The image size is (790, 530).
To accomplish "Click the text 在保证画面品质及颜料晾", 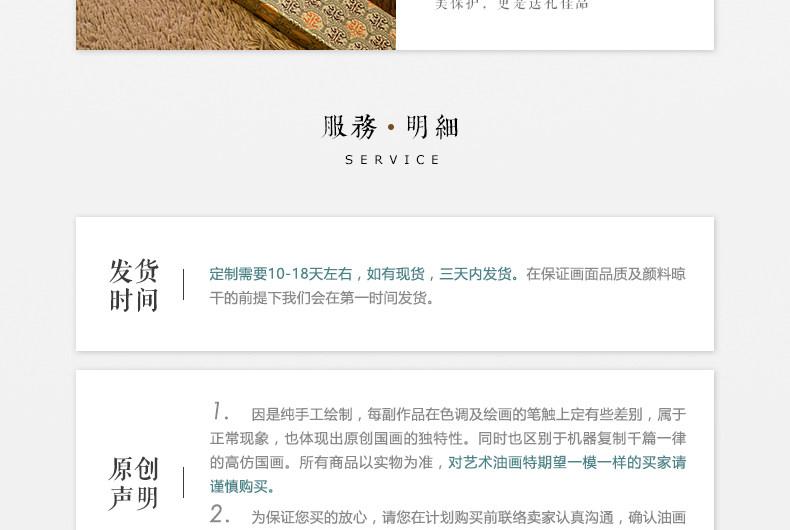I will click(606, 274).
